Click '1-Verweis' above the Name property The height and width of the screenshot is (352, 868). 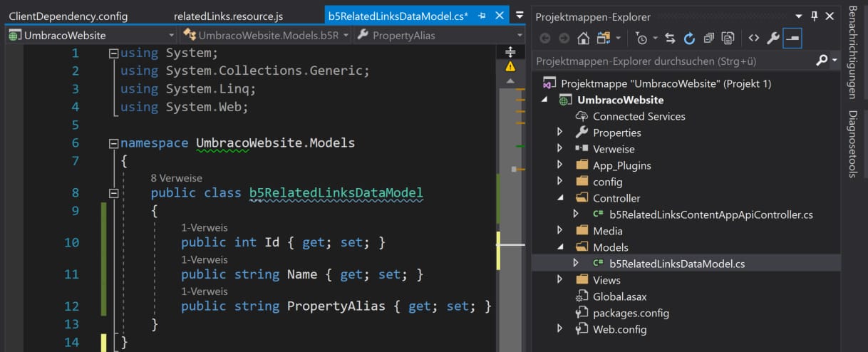pyautogui.click(x=205, y=259)
